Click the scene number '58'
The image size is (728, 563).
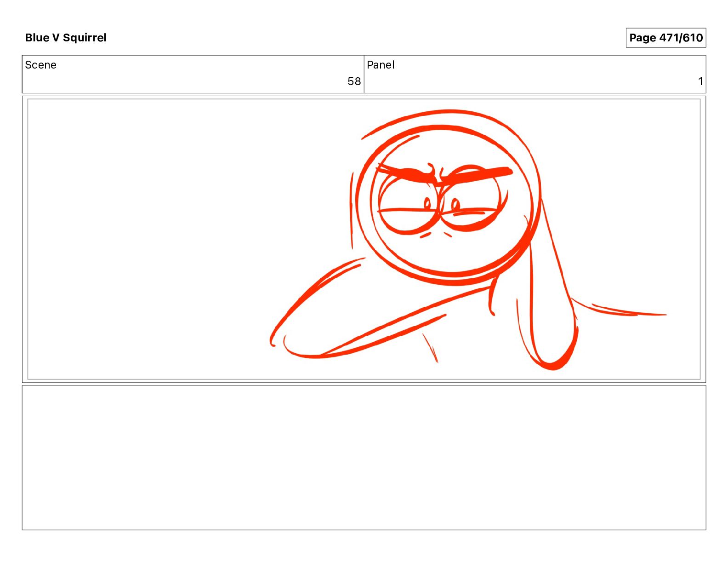tap(354, 81)
